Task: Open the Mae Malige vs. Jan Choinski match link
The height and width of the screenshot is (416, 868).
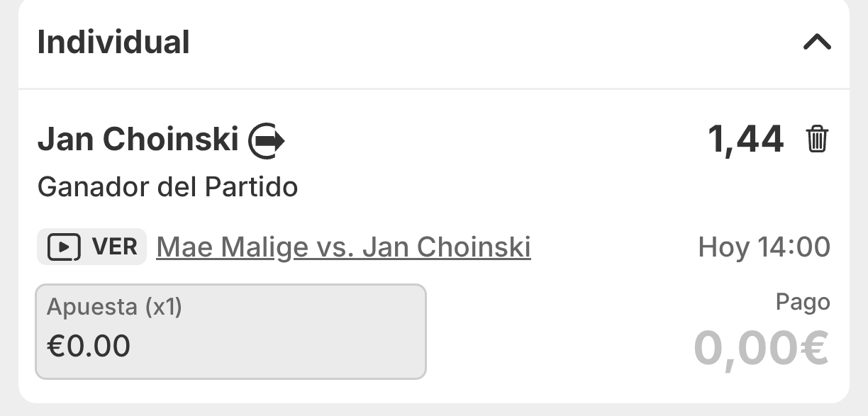Action: [x=343, y=247]
